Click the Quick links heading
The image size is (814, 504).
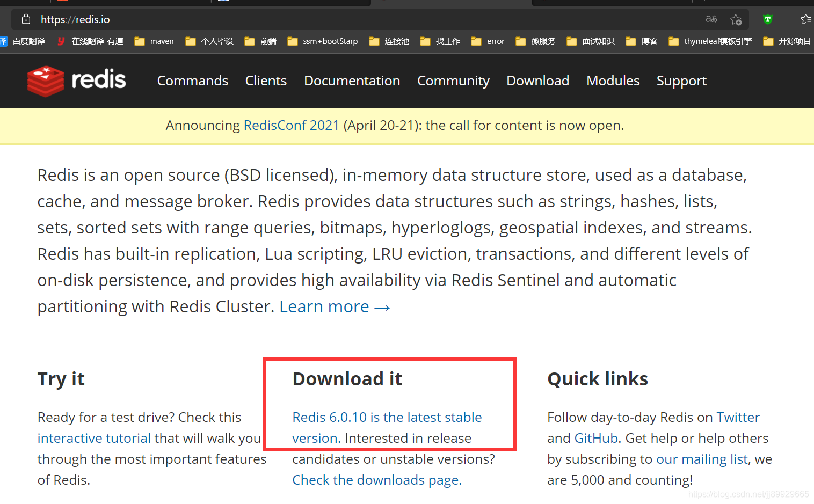(x=598, y=379)
